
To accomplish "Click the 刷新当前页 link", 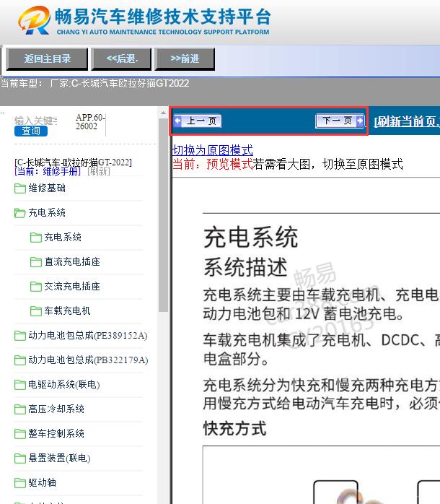I will pos(407,121).
